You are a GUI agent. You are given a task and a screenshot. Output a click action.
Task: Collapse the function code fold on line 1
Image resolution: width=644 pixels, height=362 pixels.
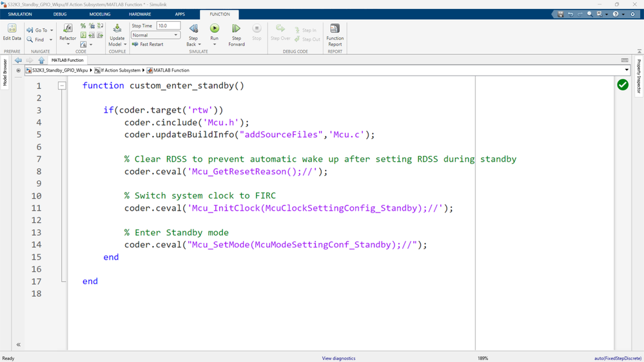62,86
